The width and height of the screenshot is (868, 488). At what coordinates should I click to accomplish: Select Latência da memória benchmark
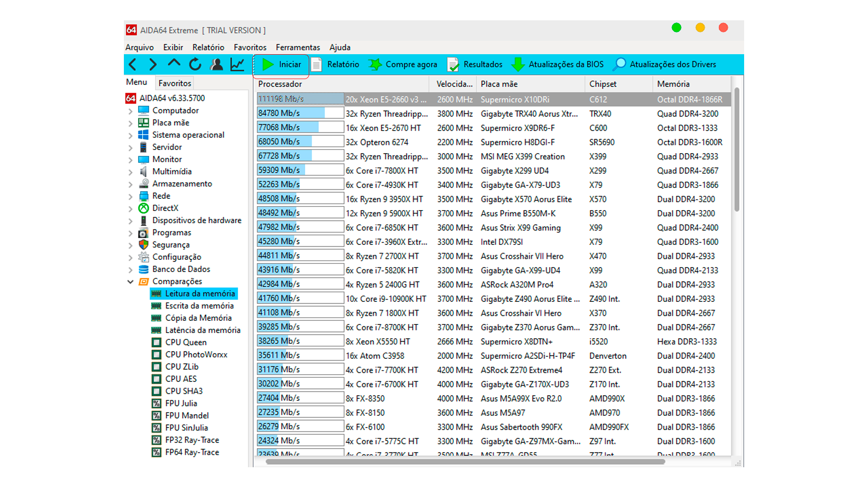(196, 330)
